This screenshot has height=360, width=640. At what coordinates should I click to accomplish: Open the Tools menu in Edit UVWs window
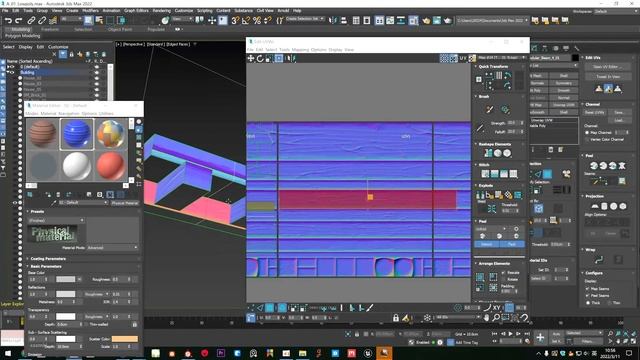284,49
